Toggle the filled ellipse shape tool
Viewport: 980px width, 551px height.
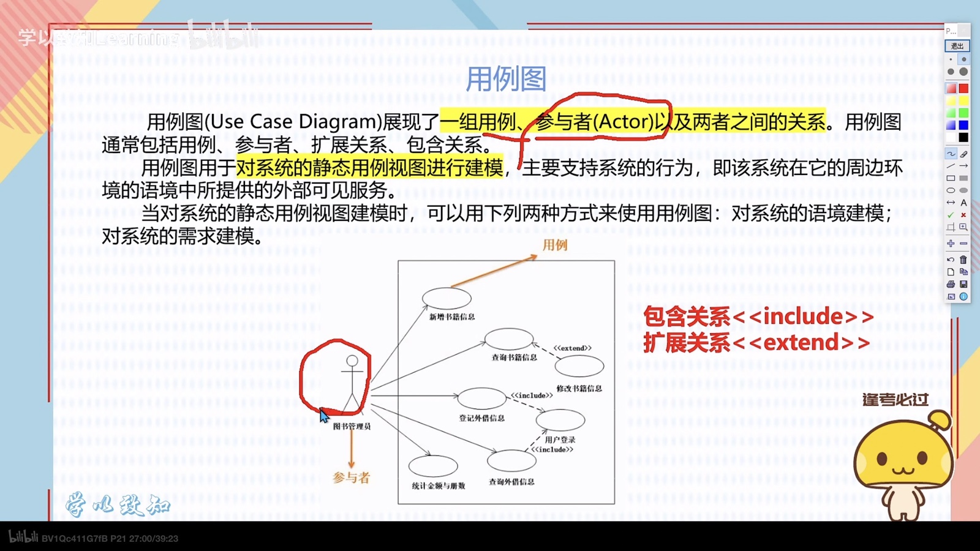click(963, 190)
